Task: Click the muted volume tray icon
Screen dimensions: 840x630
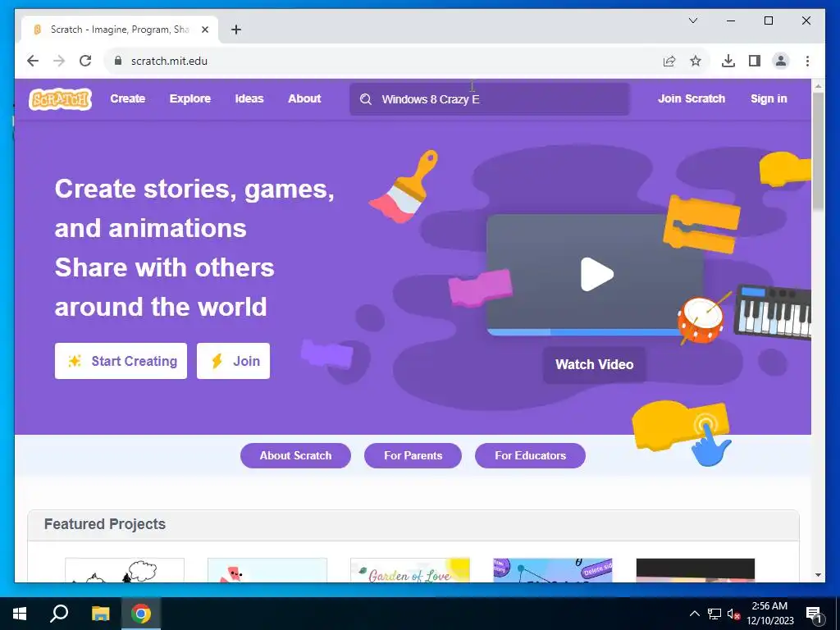Action: point(734,614)
